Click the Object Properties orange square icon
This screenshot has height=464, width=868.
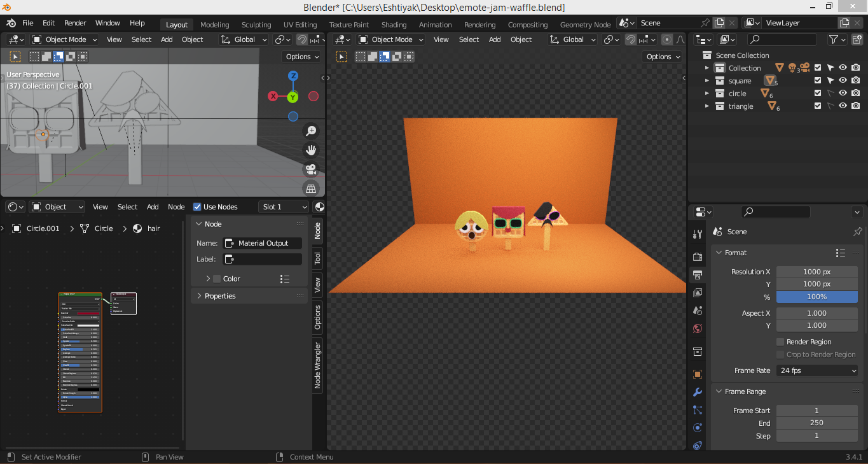pos(697,374)
